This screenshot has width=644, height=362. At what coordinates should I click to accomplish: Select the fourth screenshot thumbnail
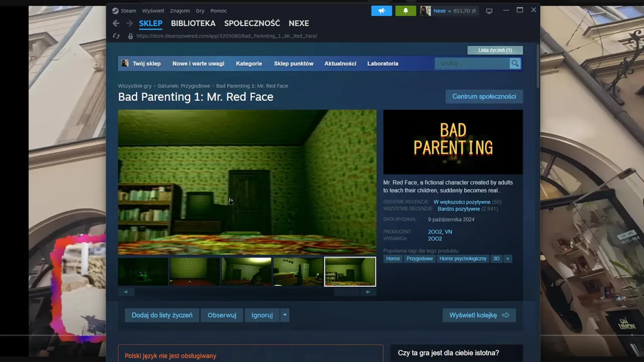[298, 271]
